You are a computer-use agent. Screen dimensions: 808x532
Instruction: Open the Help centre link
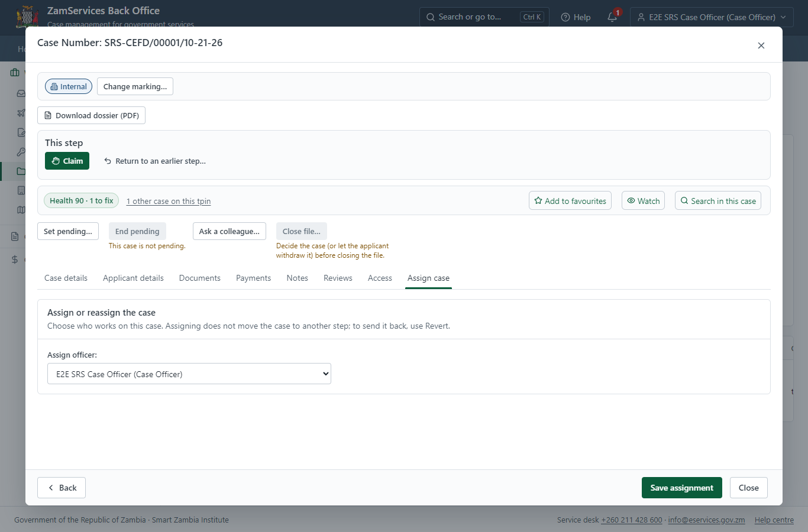(774, 520)
